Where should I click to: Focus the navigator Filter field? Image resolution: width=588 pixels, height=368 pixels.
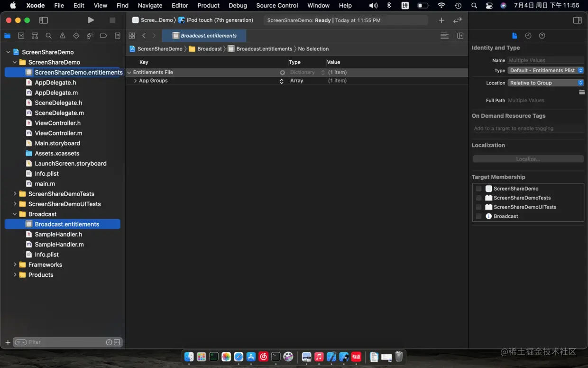pyautogui.click(x=67, y=342)
